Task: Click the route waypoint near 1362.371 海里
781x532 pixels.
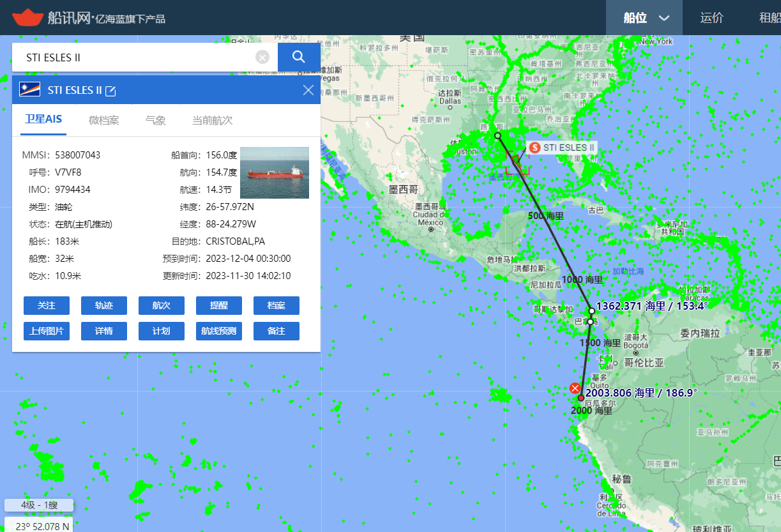Action: [592, 311]
